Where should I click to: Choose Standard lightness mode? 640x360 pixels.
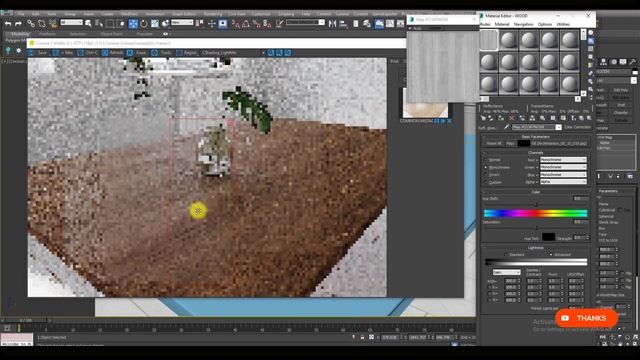click(x=506, y=255)
